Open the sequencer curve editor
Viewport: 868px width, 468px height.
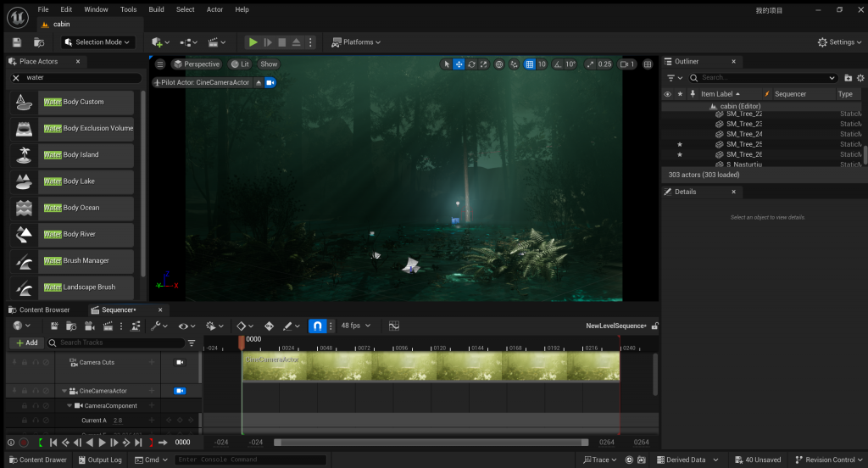click(x=394, y=326)
